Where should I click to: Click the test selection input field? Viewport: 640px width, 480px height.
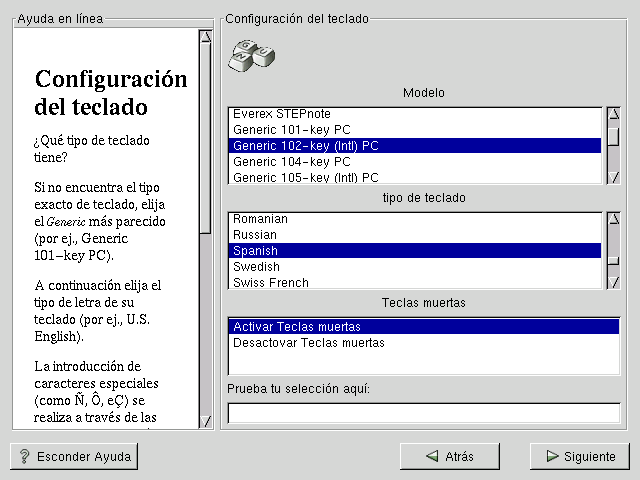coord(423,413)
